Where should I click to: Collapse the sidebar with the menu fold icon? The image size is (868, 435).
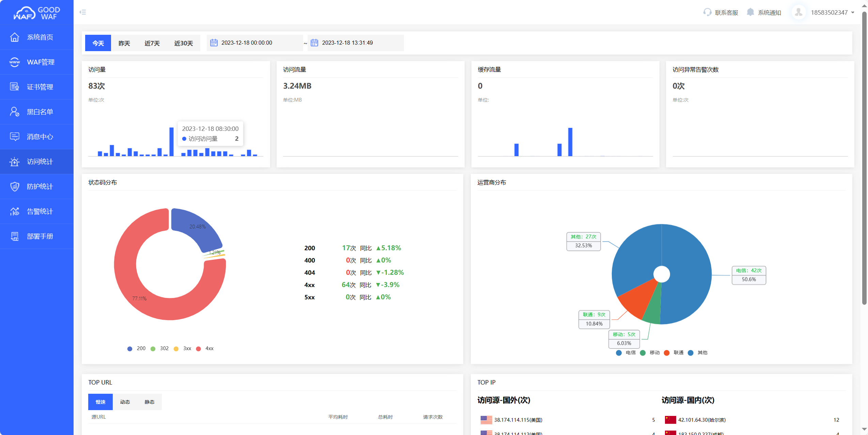pos(83,12)
